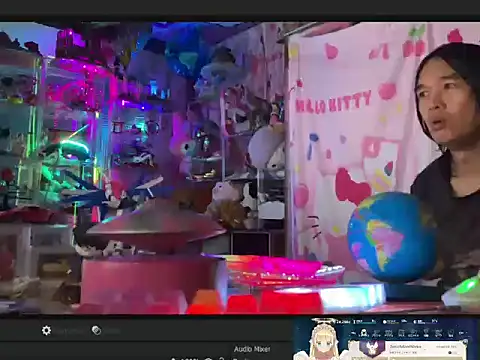Toggle the lock icon beside the eye icon

coord(222,359)
